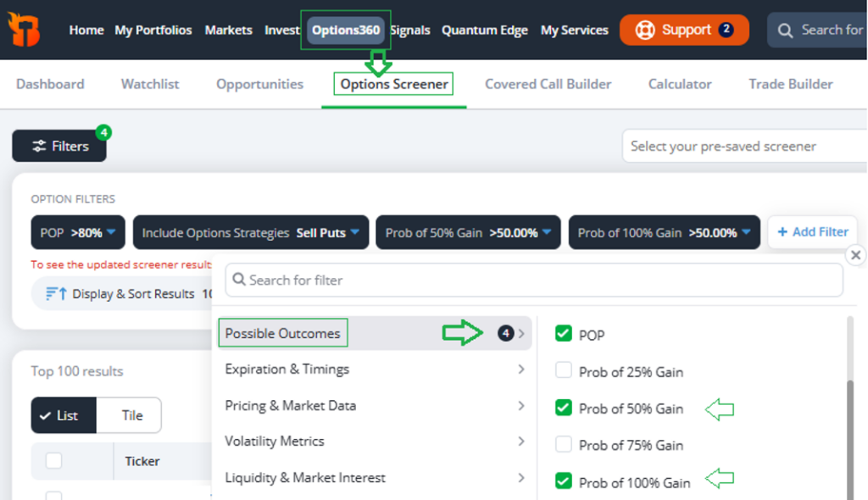Expand the Pricing & Market Data category
Screen dimensions: 868x500
coord(375,406)
